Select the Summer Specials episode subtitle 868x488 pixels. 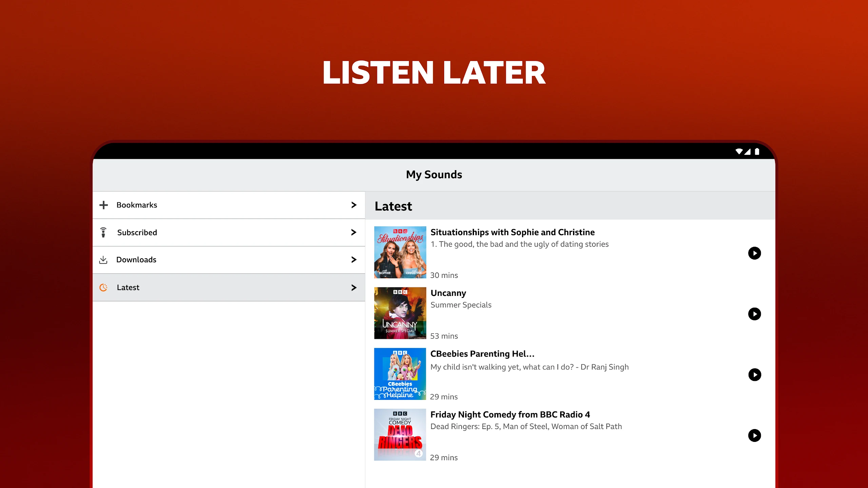pyautogui.click(x=461, y=305)
